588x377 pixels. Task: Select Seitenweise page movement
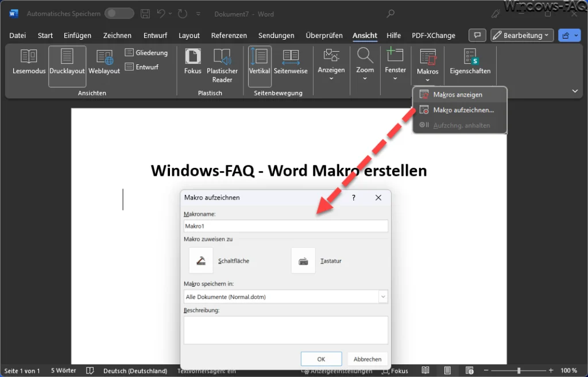[x=291, y=61]
